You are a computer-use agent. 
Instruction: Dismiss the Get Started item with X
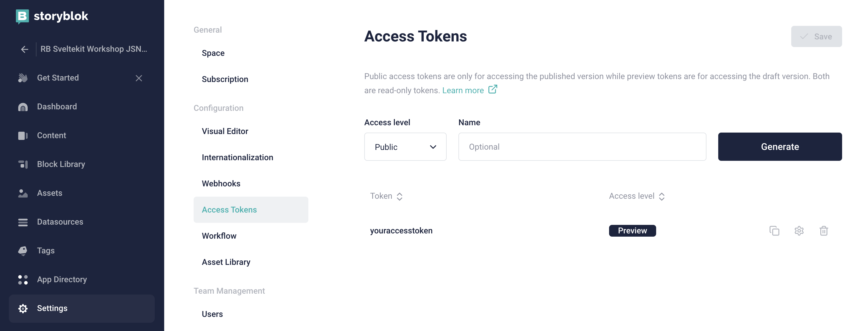point(139,78)
